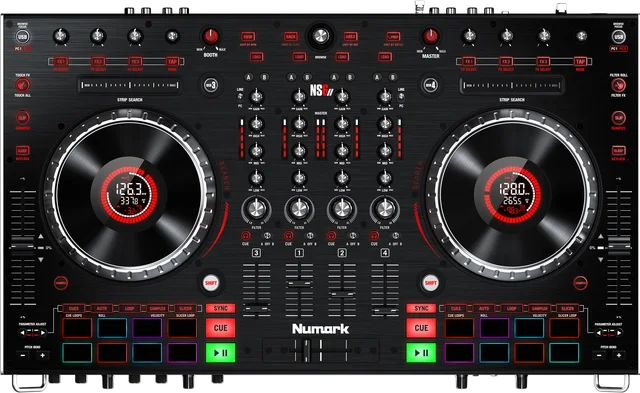This screenshot has width=640, height=393.
Task: Select the AREA button in browse section
Action: pyautogui.click(x=350, y=37)
